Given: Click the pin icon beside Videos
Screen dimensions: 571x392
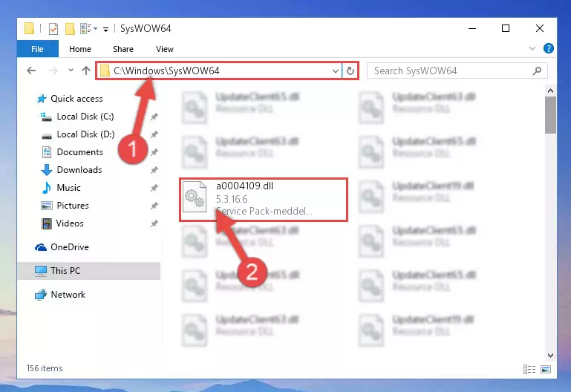Looking at the screenshot, I should tap(154, 224).
